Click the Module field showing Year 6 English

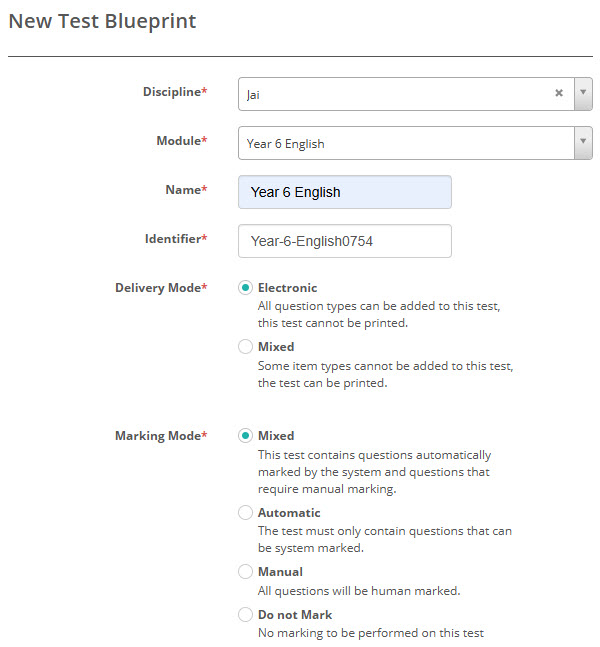click(405, 143)
